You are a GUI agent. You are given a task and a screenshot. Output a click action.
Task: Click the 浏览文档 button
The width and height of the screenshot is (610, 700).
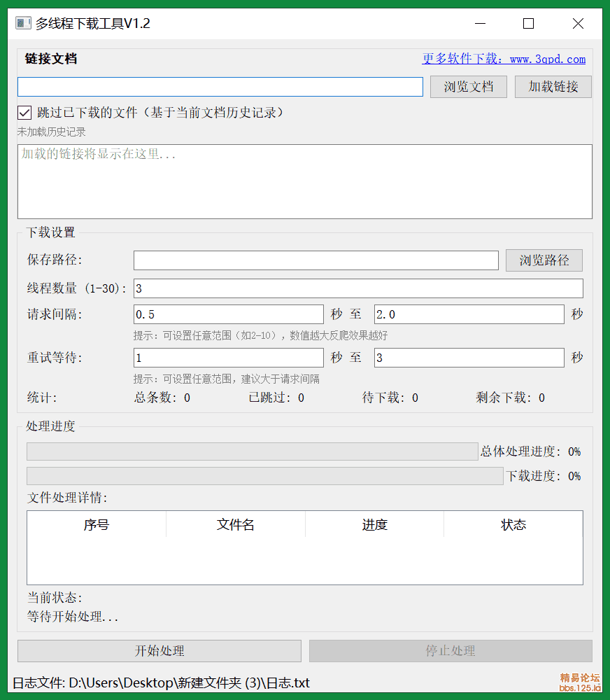(469, 87)
